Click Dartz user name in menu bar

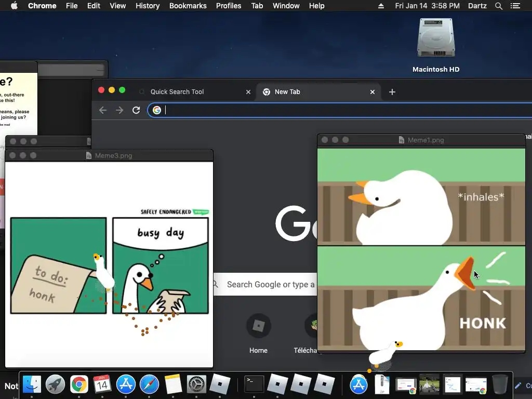(477, 6)
